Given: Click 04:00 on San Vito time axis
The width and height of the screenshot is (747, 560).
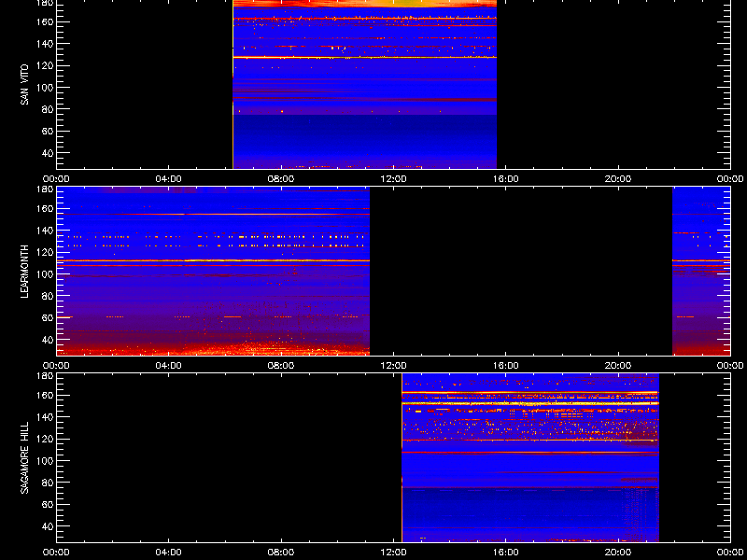Looking at the screenshot, I should (x=169, y=179).
